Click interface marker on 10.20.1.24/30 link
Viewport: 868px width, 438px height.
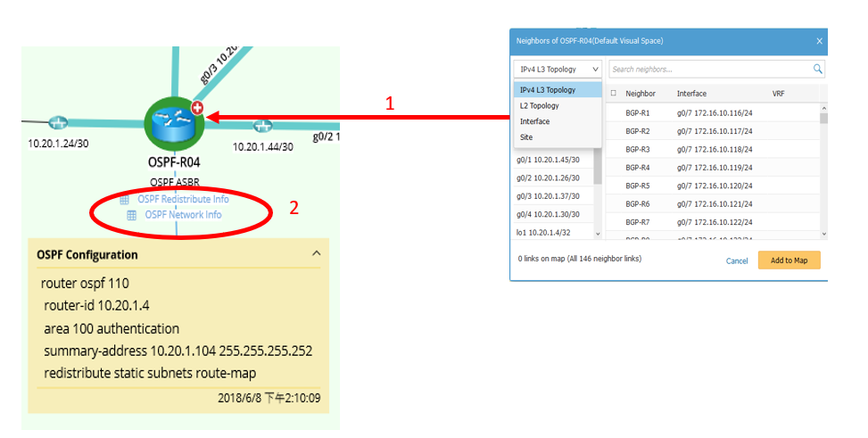58,122
